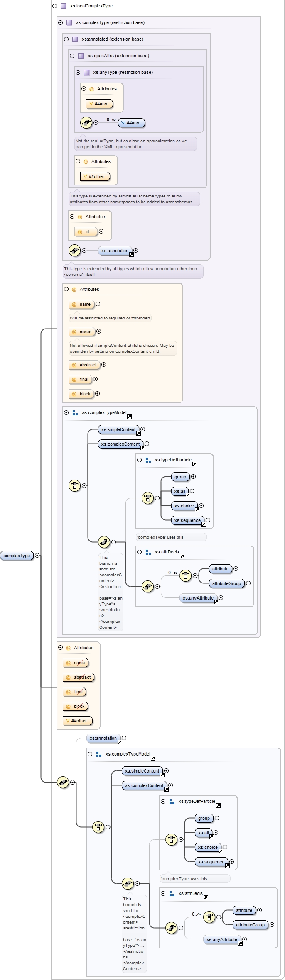Viewport: 285px width, 980px height.
Task: Expand the final attribute with plus sign
Action: (95, 379)
